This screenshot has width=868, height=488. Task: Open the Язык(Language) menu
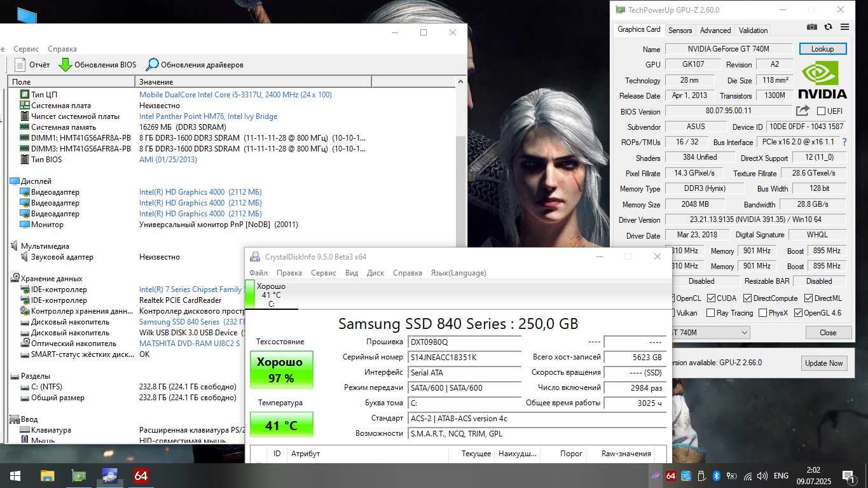tap(458, 273)
